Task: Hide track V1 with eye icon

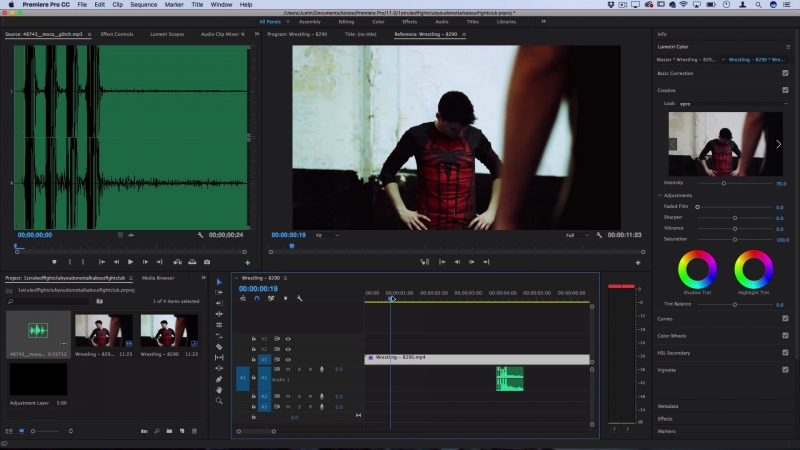Action: (x=288, y=360)
